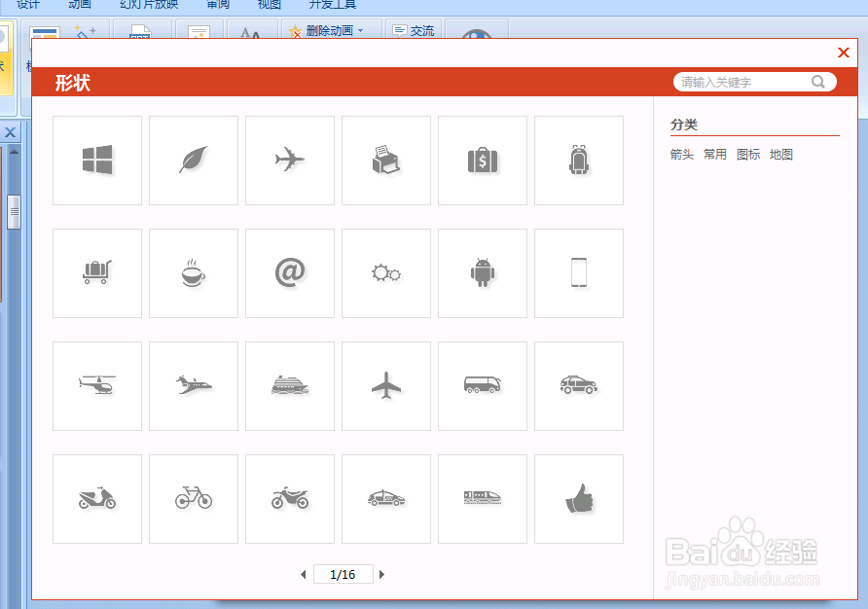Select the dollar briefcase shape
This screenshot has width=868, height=609.
click(x=483, y=161)
